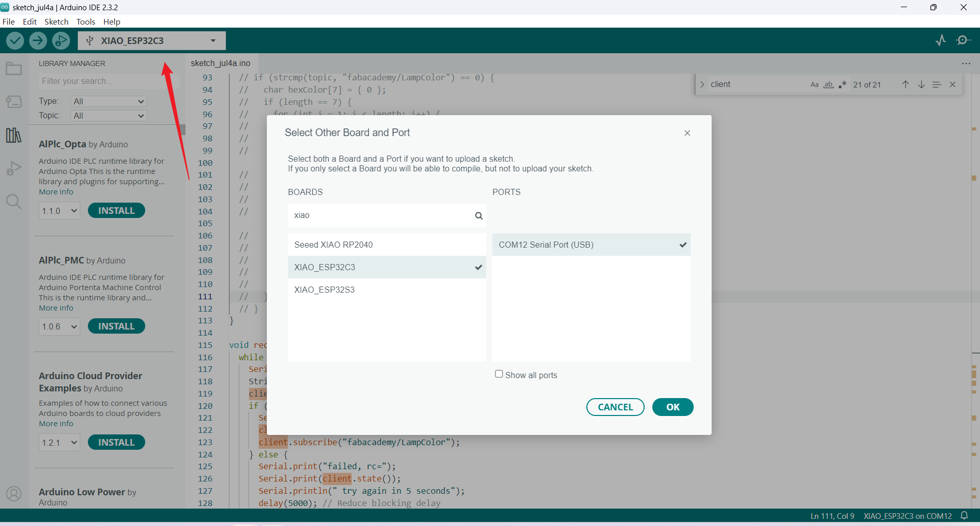
Task: Open the Serial Monitor icon
Action: tap(964, 40)
